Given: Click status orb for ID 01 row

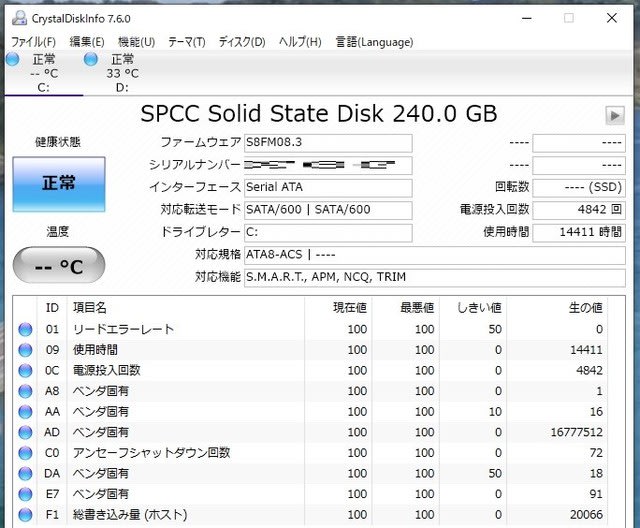Looking at the screenshot, I should pyautogui.click(x=25, y=329).
